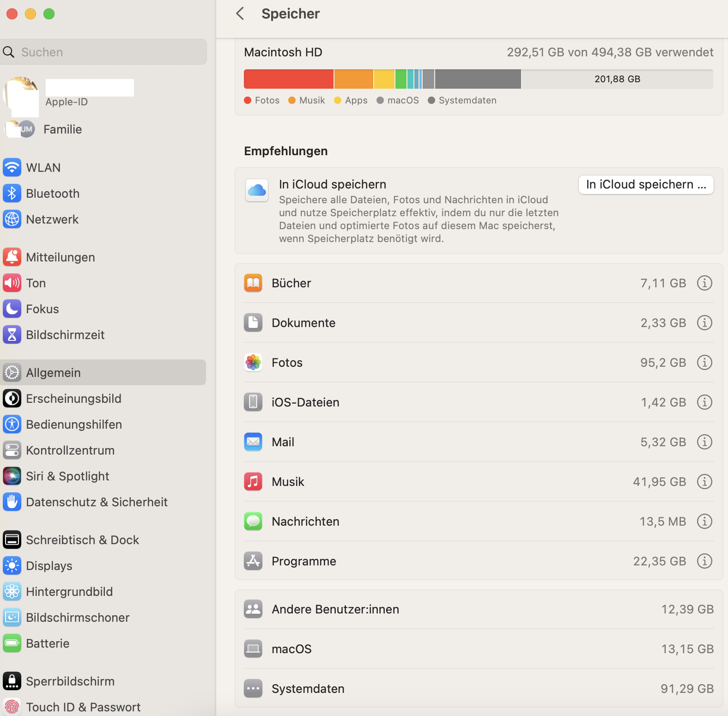Click the Bedienungshilfen accessibility icon
Screen dimensions: 728x716
(x=12, y=424)
